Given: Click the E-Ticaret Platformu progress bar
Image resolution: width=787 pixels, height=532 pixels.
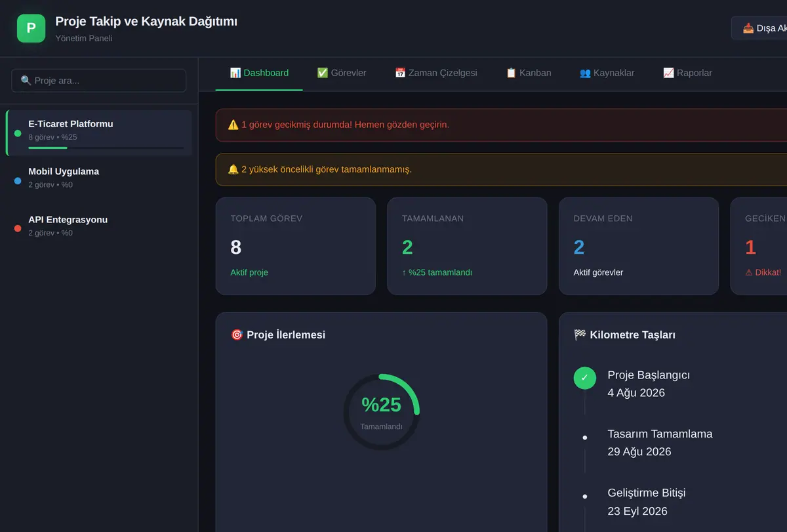Looking at the screenshot, I should tap(106, 148).
